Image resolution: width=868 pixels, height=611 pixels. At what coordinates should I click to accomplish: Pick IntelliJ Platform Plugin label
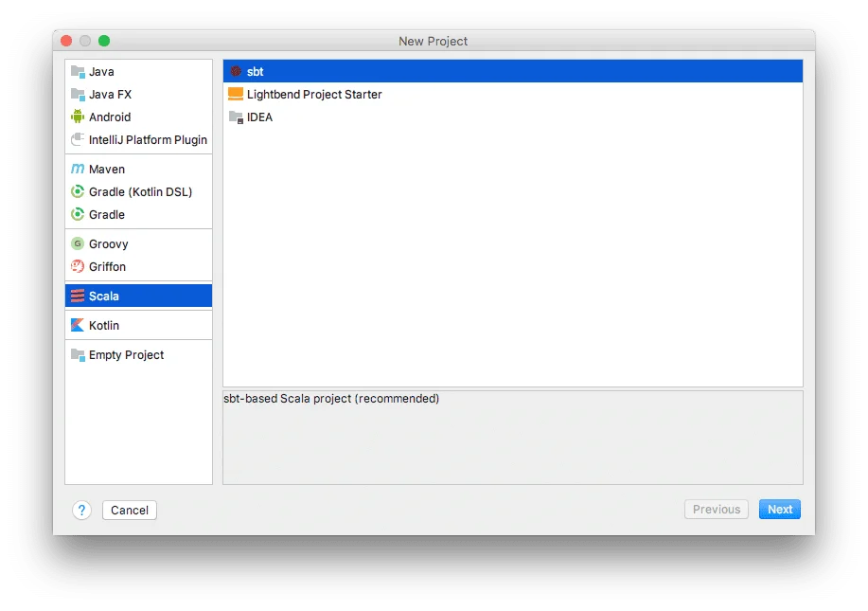[x=148, y=139]
